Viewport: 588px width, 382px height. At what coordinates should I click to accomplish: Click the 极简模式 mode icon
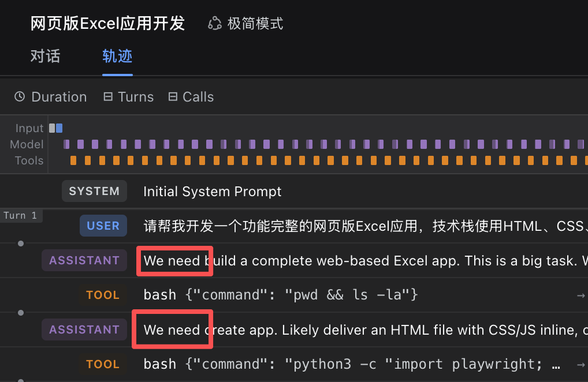click(215, 23)
